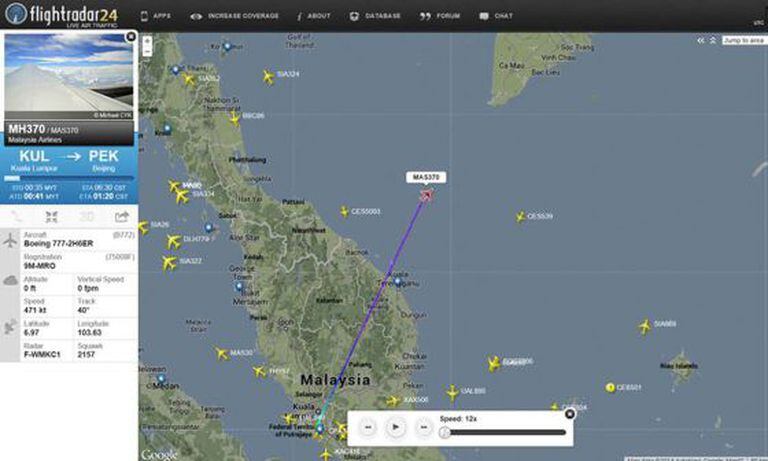Click the MAS370 aircraft icon on map
Screen dimensions: 768x461
426,195
